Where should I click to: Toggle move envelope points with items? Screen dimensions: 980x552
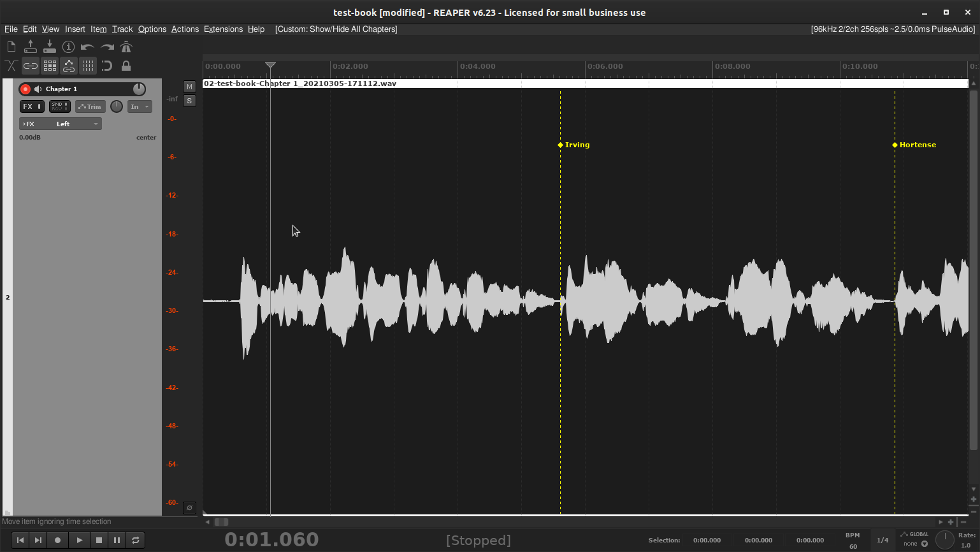point(69,66)
